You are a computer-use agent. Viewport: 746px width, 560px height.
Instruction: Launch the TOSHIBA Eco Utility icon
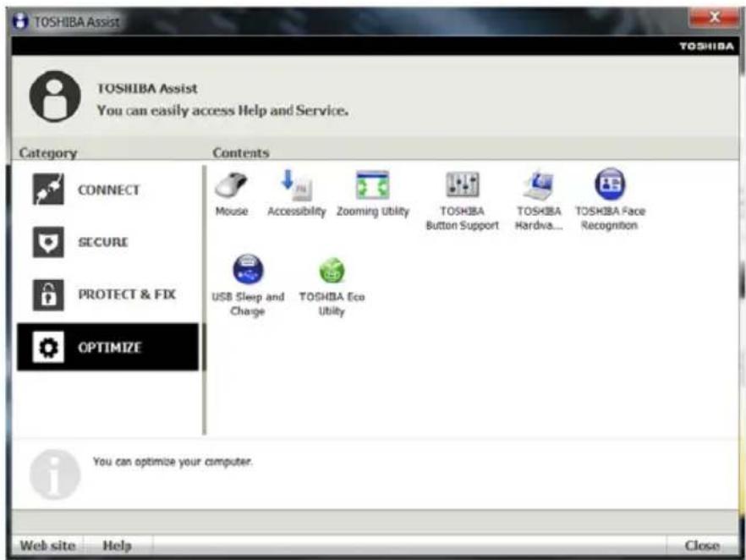(332, 270)
